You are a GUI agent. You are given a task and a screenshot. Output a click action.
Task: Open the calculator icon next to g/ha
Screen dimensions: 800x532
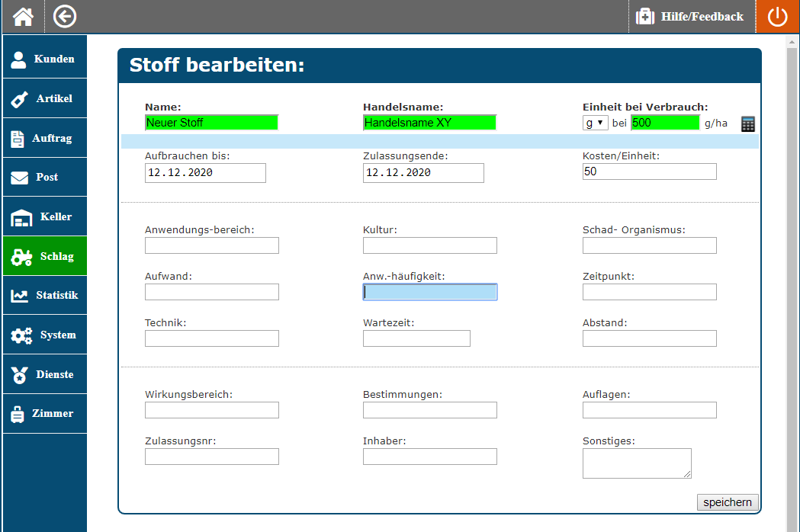click(748, 123)
